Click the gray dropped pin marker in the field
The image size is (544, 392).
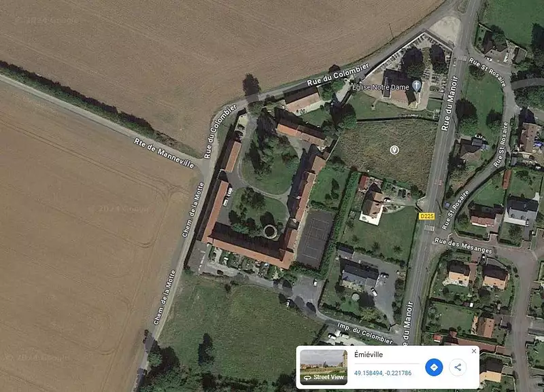point(394,150)
